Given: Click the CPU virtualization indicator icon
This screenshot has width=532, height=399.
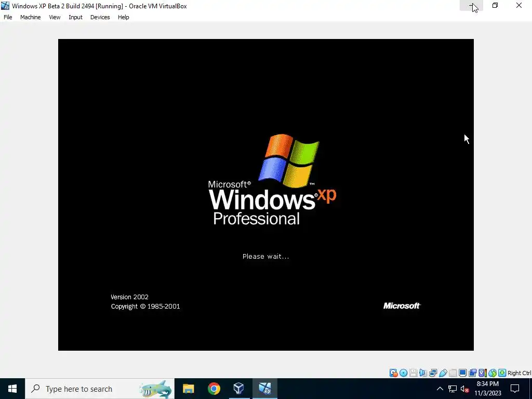Looking at the screenshot, I should tap(483, 373).
